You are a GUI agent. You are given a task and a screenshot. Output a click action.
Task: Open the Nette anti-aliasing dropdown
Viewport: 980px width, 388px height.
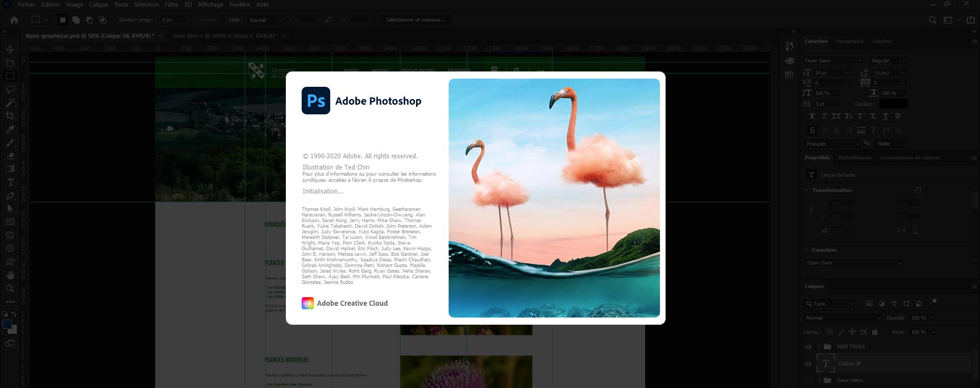pos(891,144)
